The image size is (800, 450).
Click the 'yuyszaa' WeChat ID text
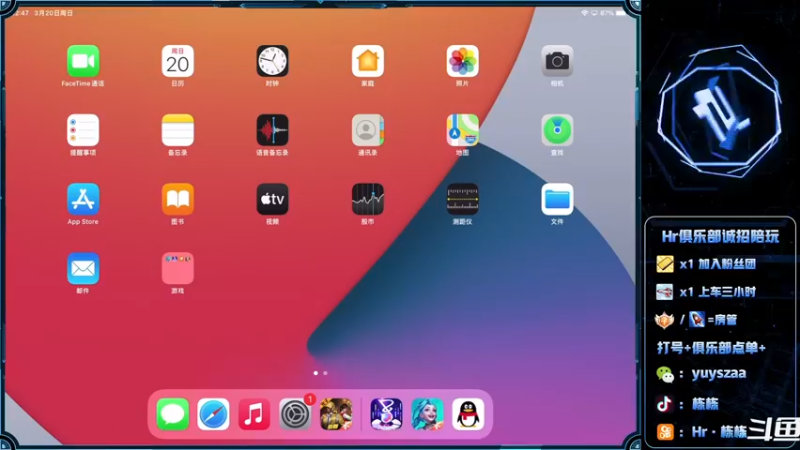(719, 373)
